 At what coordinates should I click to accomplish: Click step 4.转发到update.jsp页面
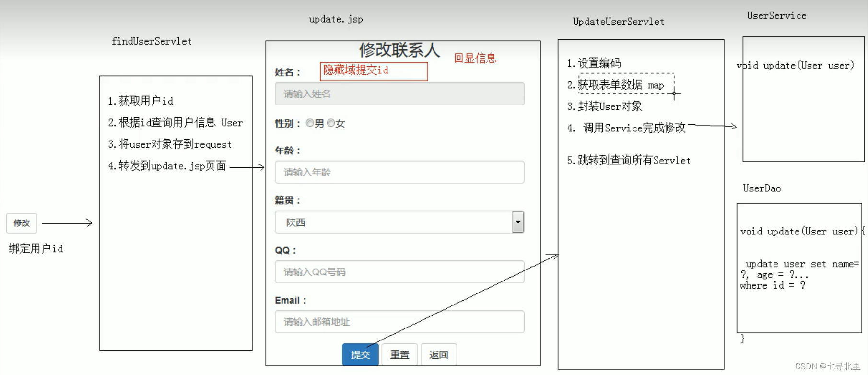[166, 166]
